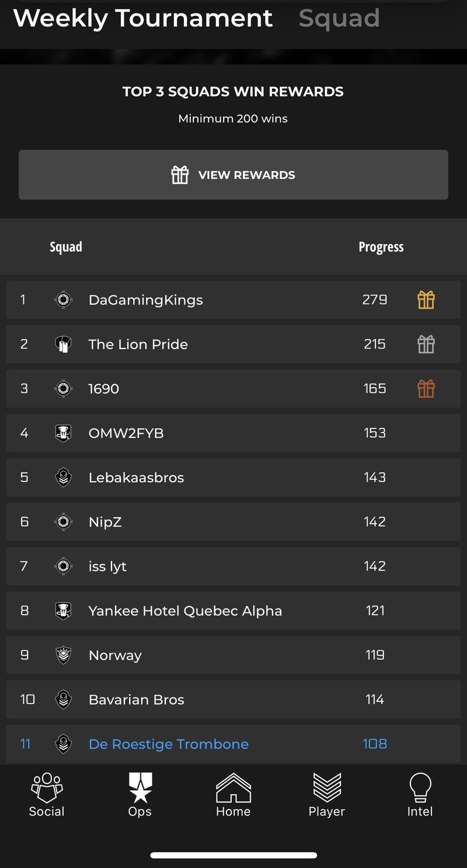Image resolution: width=467 pixels, height=868 pixels.
Task: Tap the Norway squad emblem icon
Action: coord(63,655)
